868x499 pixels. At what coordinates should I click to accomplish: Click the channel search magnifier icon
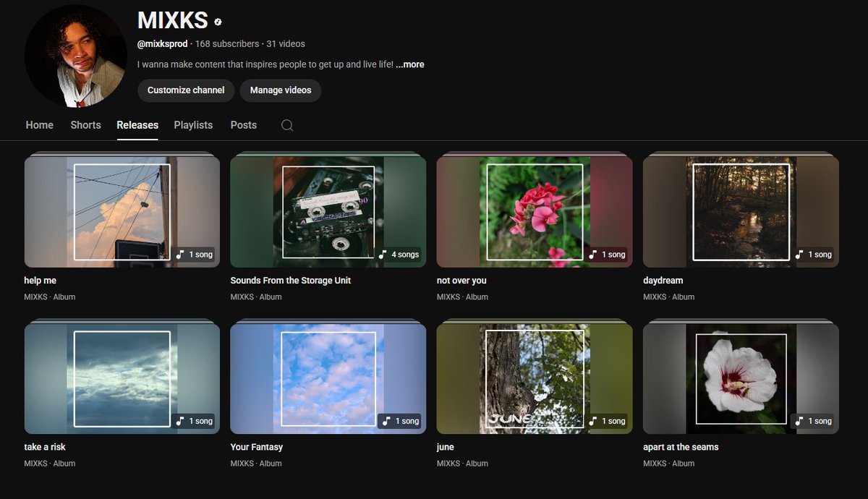tap(287, 125)
